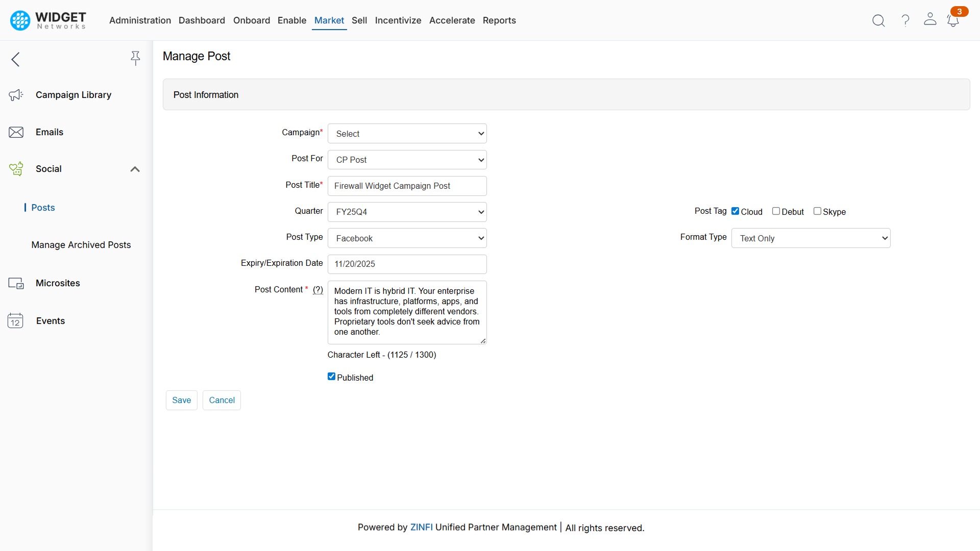Change the Quarter selection

[x=407, y=212]
